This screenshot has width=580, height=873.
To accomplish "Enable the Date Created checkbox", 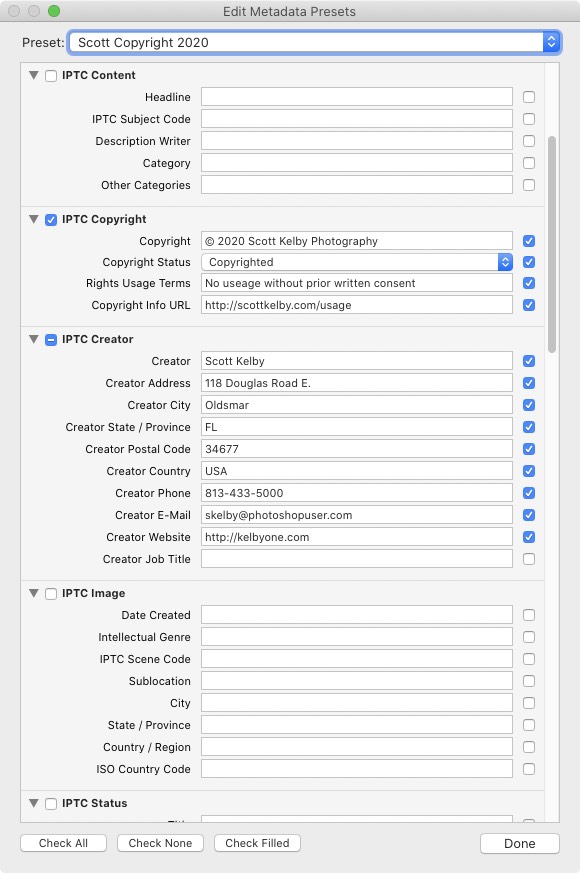I will [x=529, y=615].
